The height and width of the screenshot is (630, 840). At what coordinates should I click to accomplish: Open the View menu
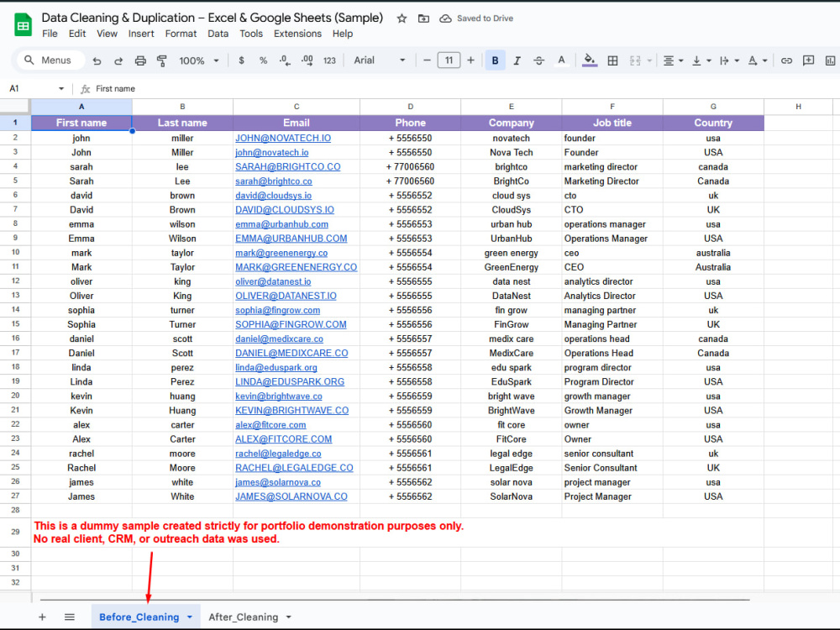click(107, 34)
